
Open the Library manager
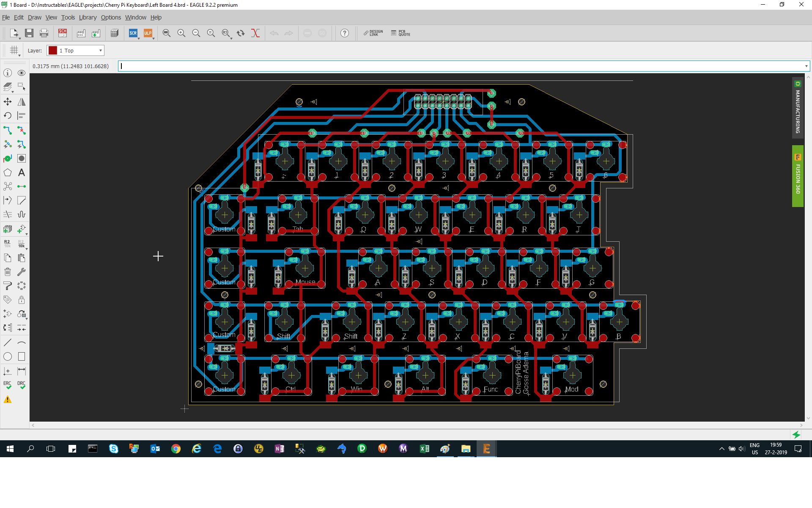[115, 33]
